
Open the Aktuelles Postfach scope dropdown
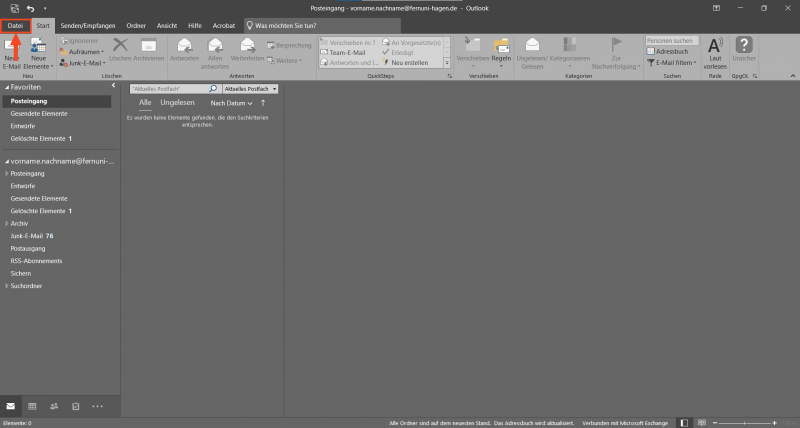(x=251, y=89)
